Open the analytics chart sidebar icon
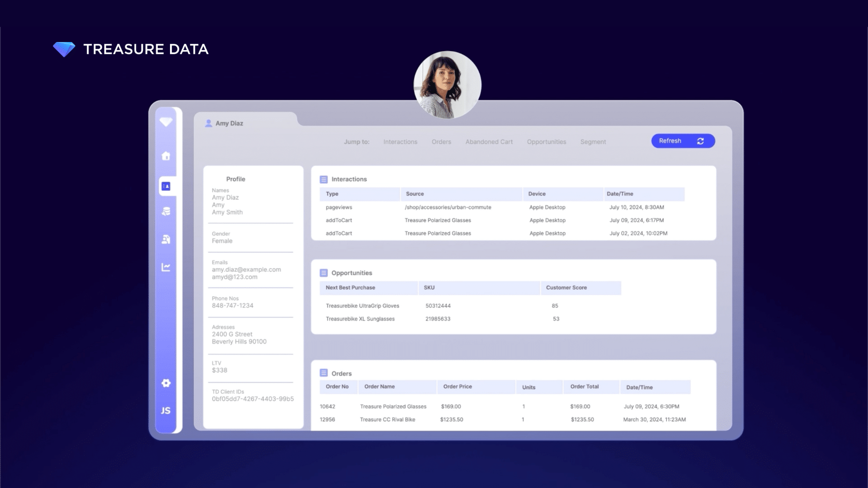Viewport: 868px width, 488px height. coord(166,267)
